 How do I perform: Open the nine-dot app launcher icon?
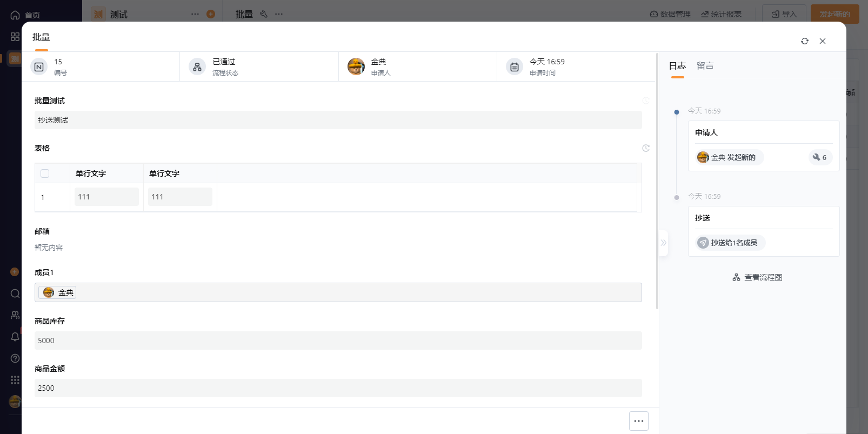pos(15,380)
